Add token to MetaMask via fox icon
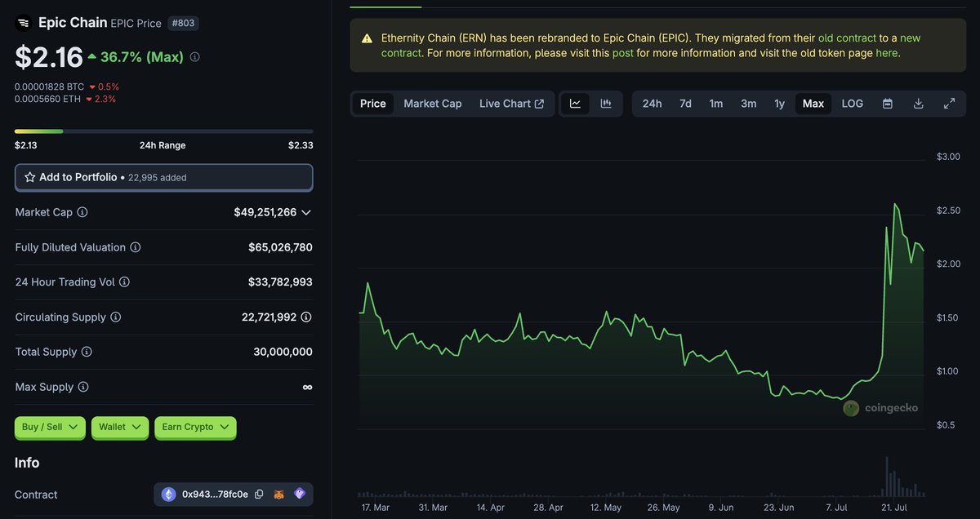980x519 pixels. click(x=279, y=495)
